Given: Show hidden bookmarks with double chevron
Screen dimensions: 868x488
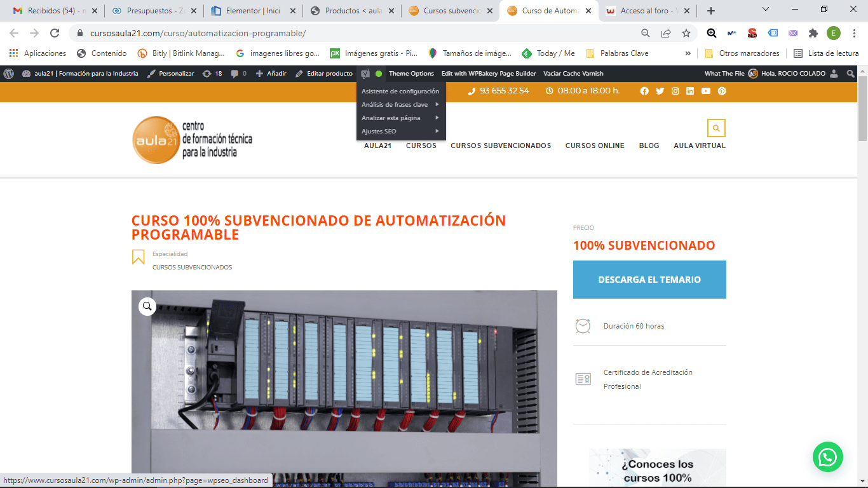Looking at the screenshot, I should (x=688, y=53).
